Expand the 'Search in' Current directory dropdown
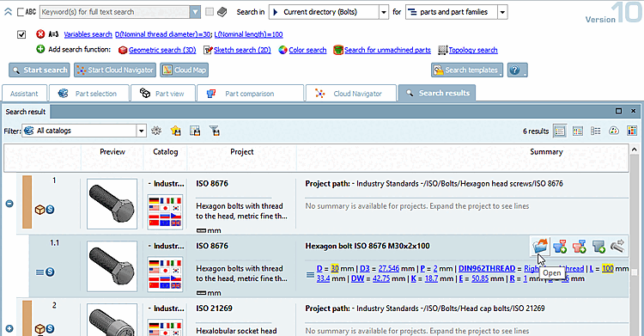 pyautogui.click(x=383, y=12)
